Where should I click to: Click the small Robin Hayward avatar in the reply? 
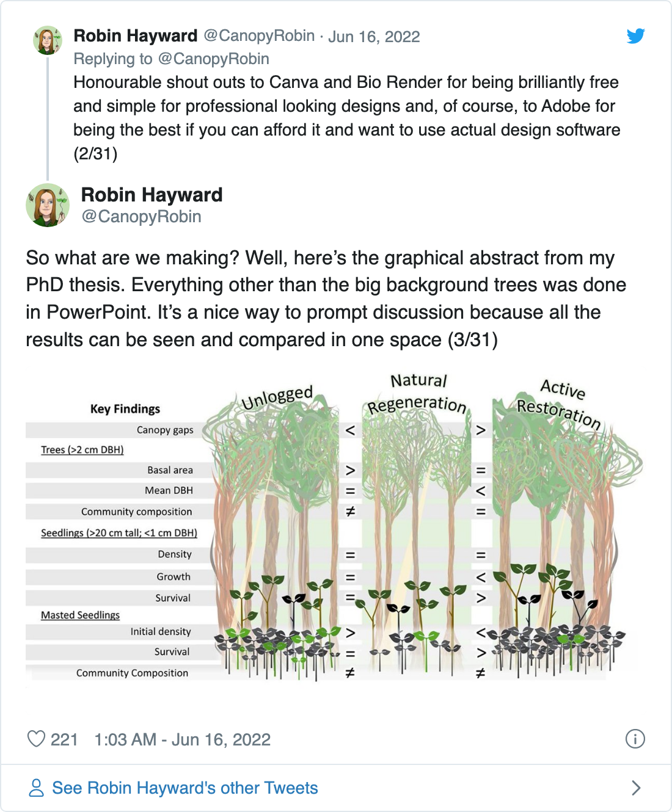click(x=48, y=40)
